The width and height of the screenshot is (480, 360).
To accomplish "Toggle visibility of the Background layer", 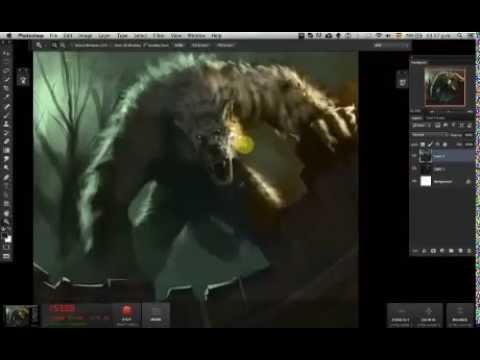I will (414, 181).
